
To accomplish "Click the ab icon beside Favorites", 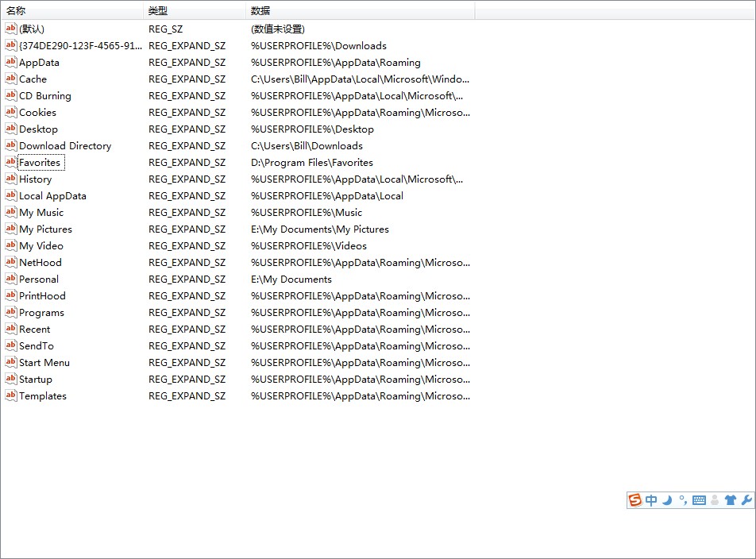I will [x=10, y=162].
